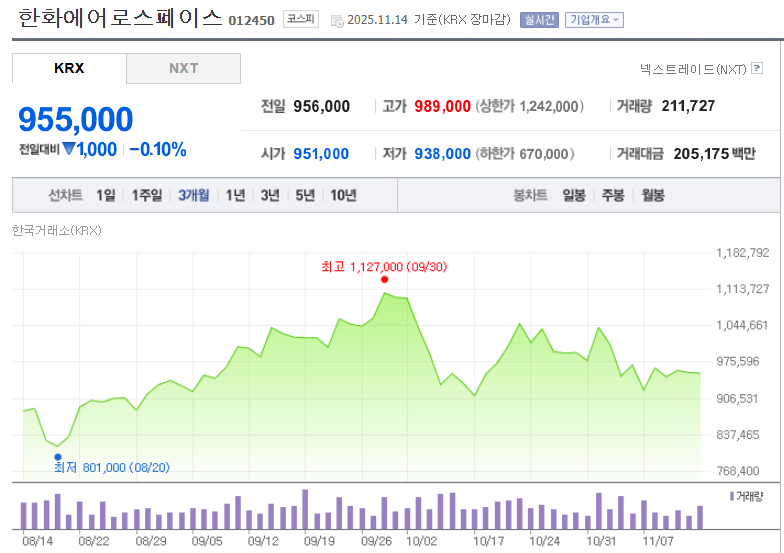The image size is (784, 553).
Task: Click the 최저 801,000 (08/20) label
Action: click(x=112, y=468)
